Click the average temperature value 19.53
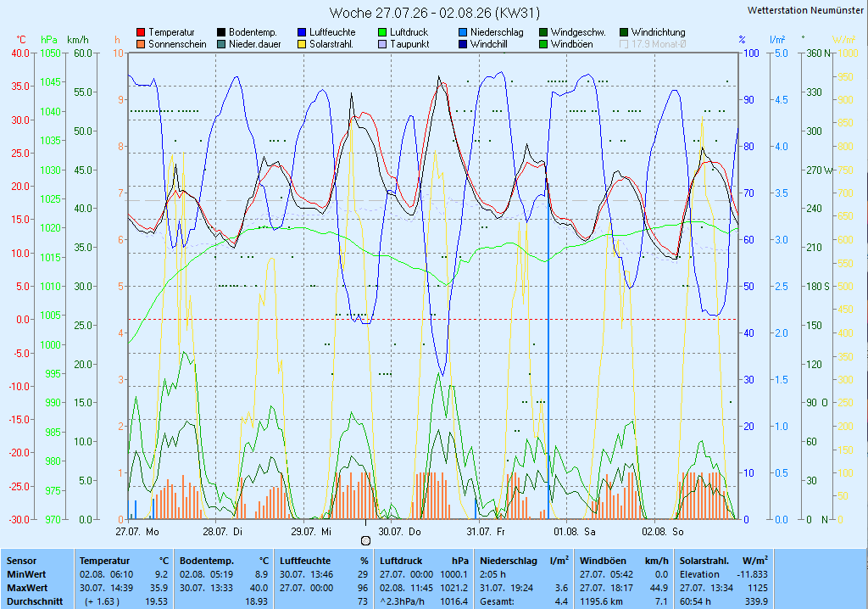 (156, 601)
